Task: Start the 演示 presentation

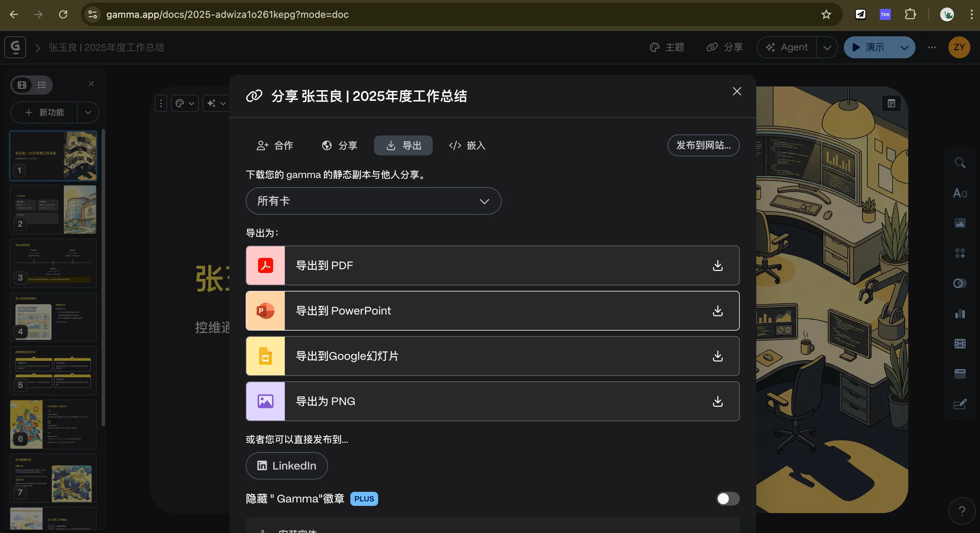Action: tap(869, 47)
